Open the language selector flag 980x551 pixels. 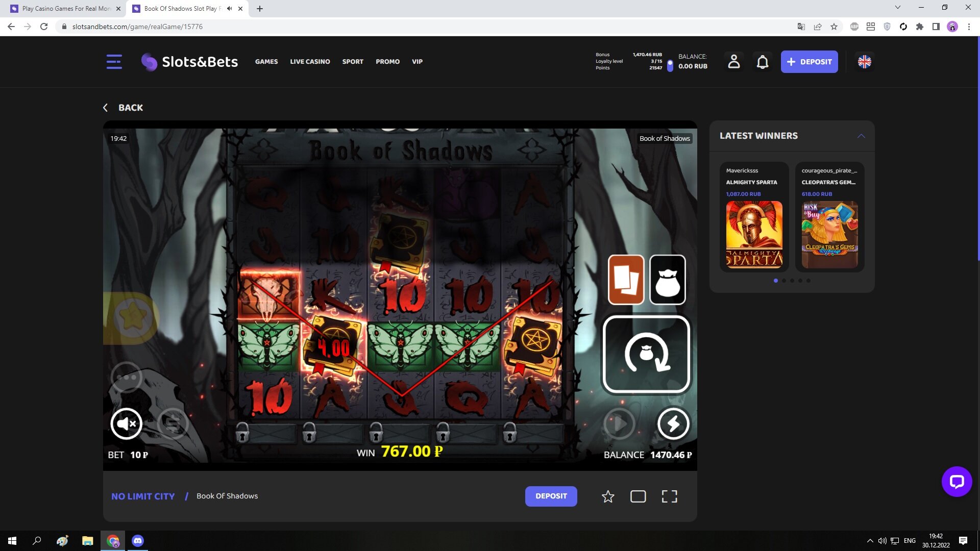(x=864, y=62)
